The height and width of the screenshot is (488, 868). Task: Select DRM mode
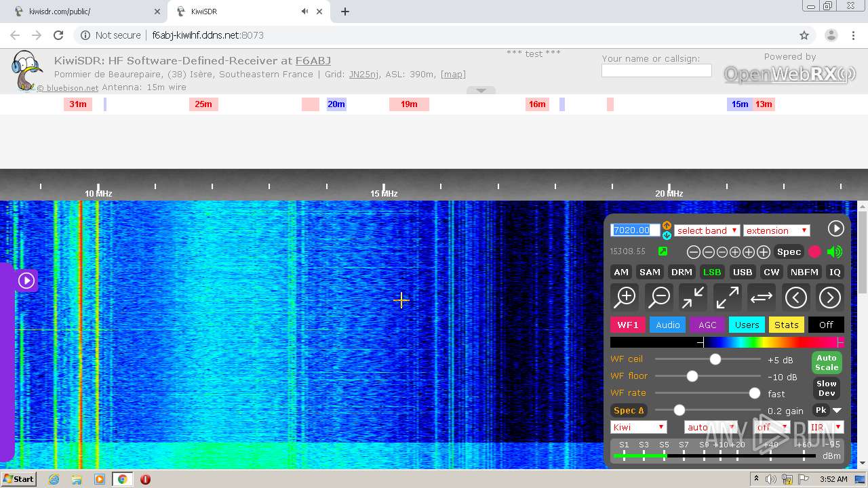682,272
